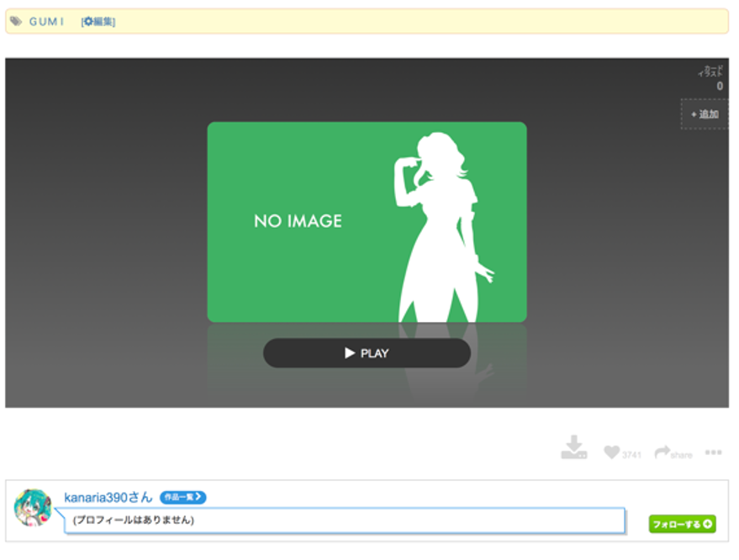Click the NO IMAGE card thumbnail
Image resolution: width=739 pixels, height=560 pixels.
[367, 222]
